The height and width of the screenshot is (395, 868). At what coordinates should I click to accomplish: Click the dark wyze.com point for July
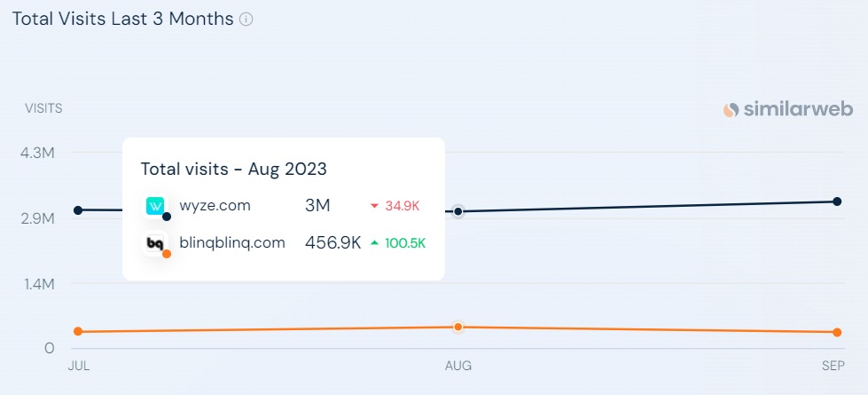[x=78, y=210]
